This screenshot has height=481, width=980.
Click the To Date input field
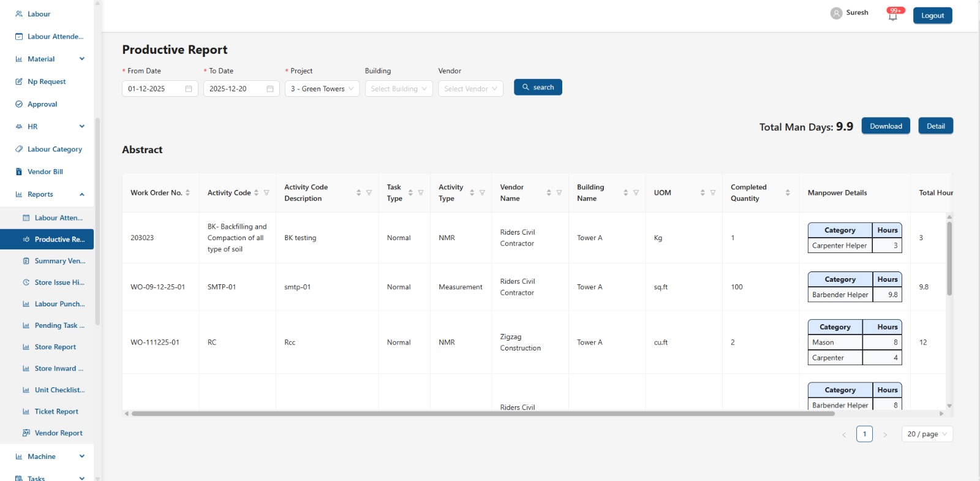pyautogui.click(x=241, y=89)
